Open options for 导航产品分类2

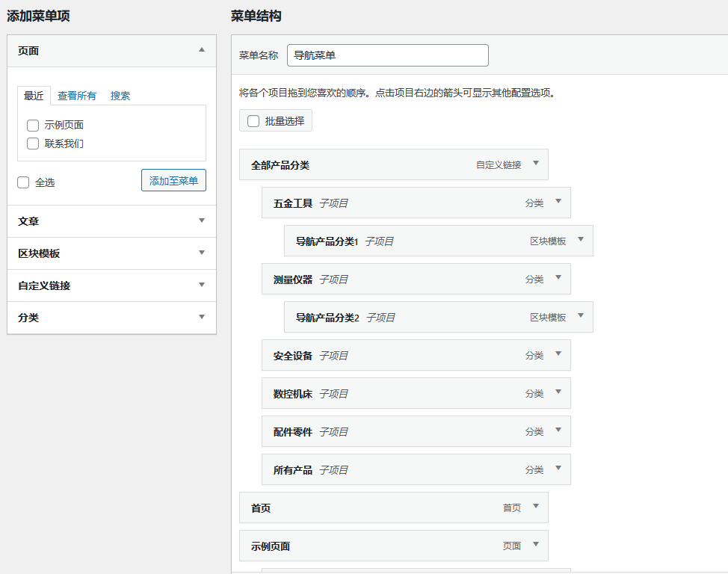[581, 317]
